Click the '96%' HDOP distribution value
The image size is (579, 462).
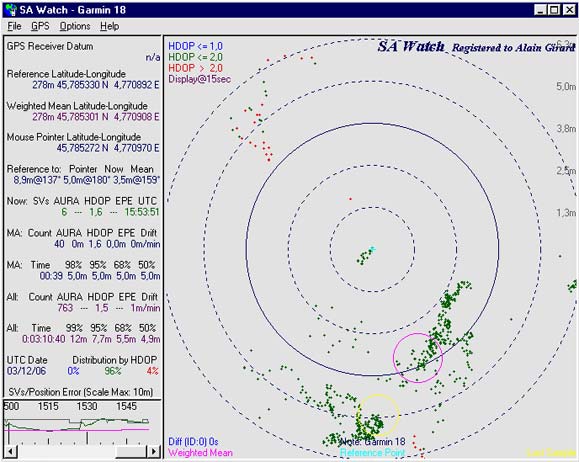coord(113,371)
